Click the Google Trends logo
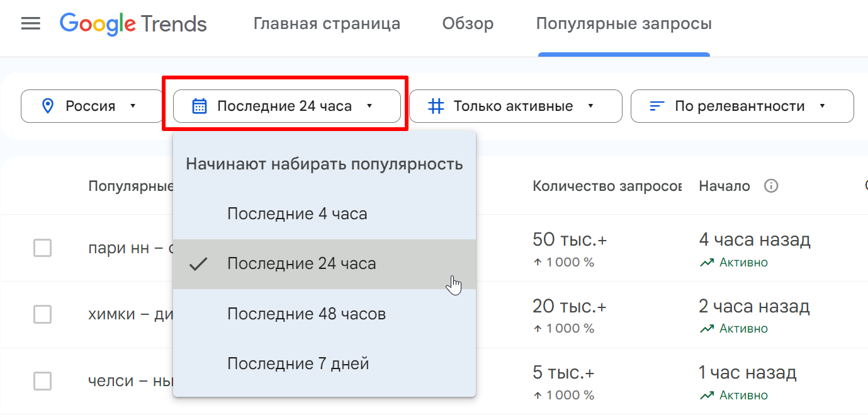 (x=133, y=24)
